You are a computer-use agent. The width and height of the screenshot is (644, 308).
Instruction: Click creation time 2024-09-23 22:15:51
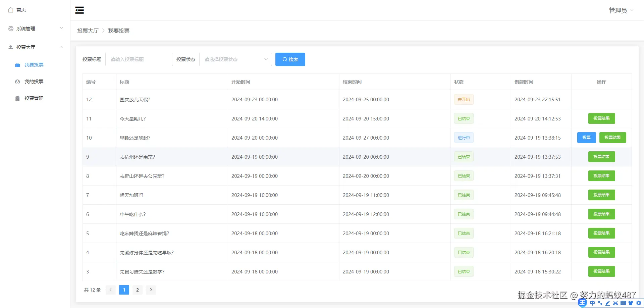tap(538, 100)
